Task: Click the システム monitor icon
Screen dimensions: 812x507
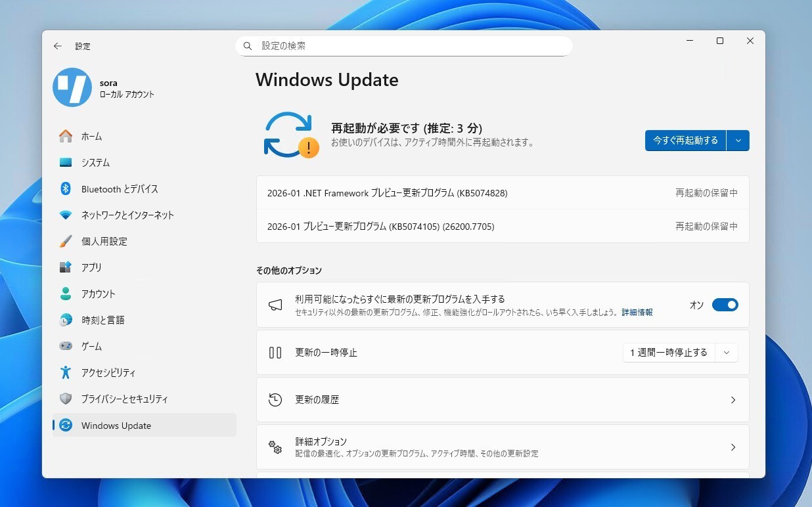Action: tap(66, 162)
